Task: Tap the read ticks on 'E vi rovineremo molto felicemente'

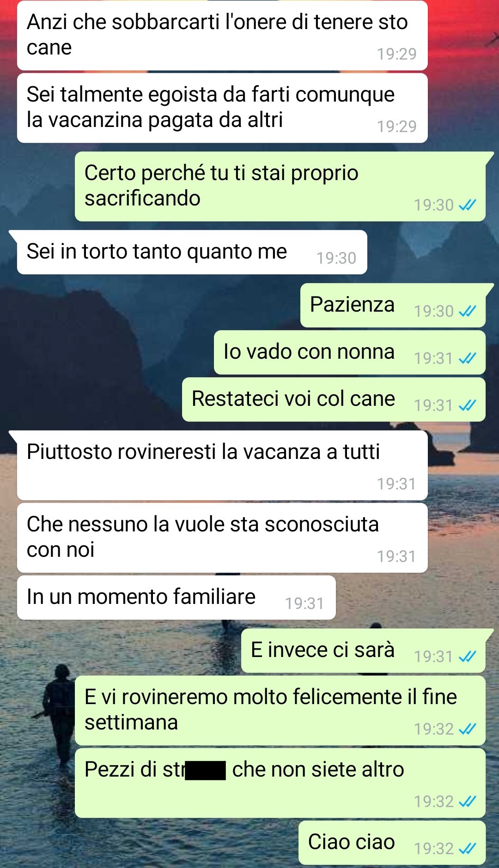Action: point(467,729)
